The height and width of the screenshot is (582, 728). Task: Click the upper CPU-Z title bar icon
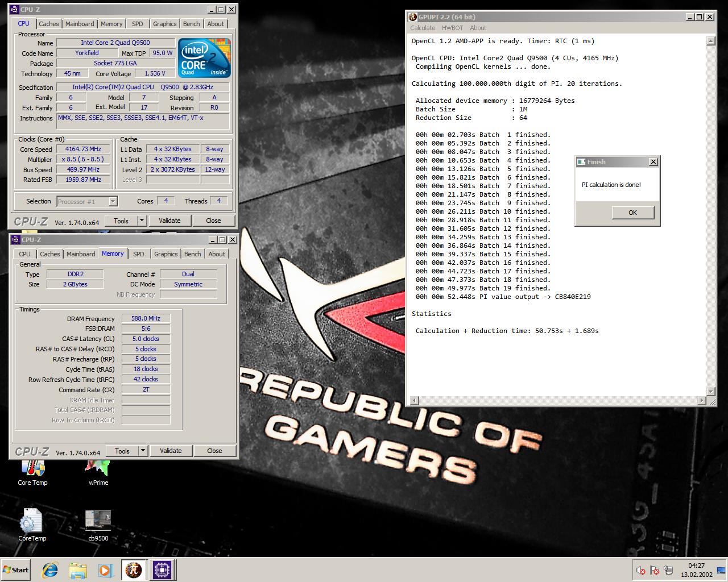(x=16, y=10)
